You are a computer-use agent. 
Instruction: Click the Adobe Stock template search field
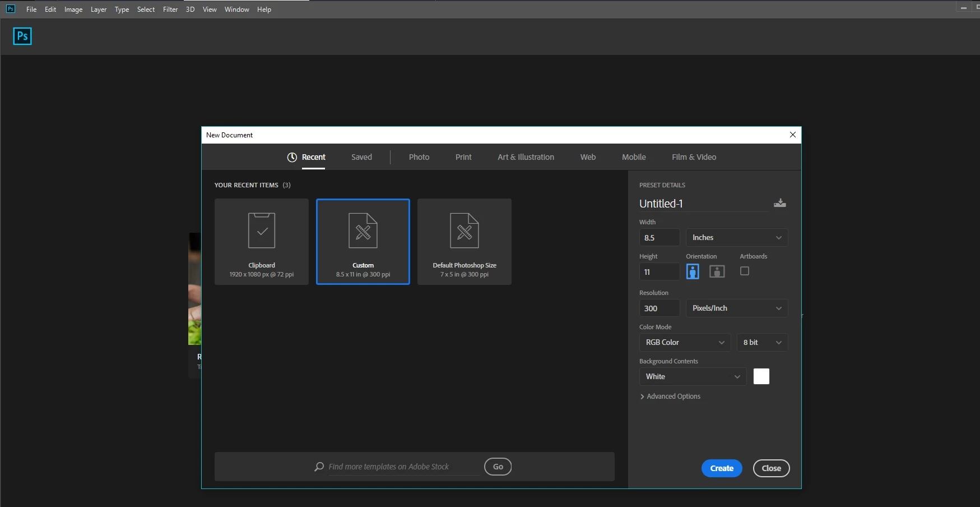pos(403,467)
